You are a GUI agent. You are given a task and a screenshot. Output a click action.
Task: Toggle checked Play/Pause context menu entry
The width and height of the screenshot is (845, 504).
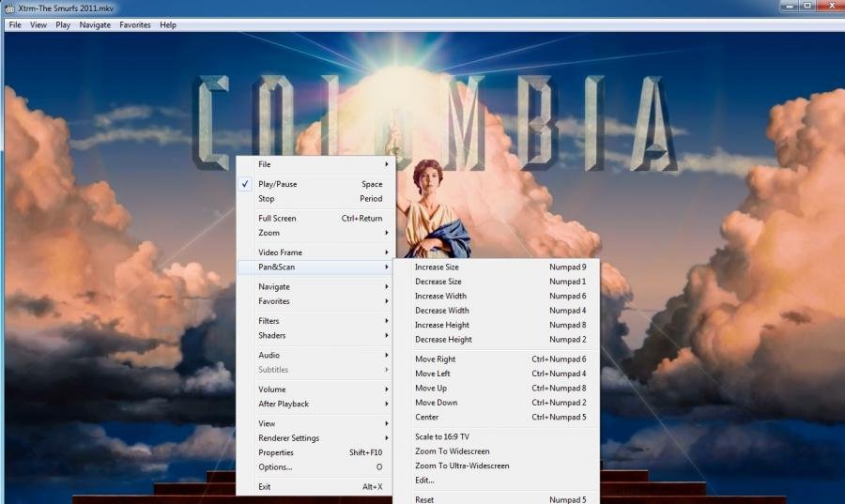click(x=316, y=184)
